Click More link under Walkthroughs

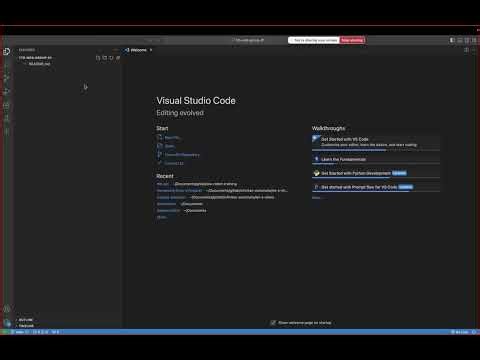click(x=317, y=198)
